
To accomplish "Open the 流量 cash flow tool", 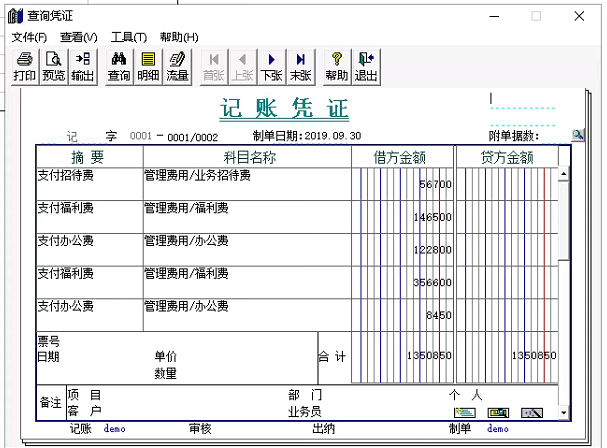I will (x=177, y=67).
